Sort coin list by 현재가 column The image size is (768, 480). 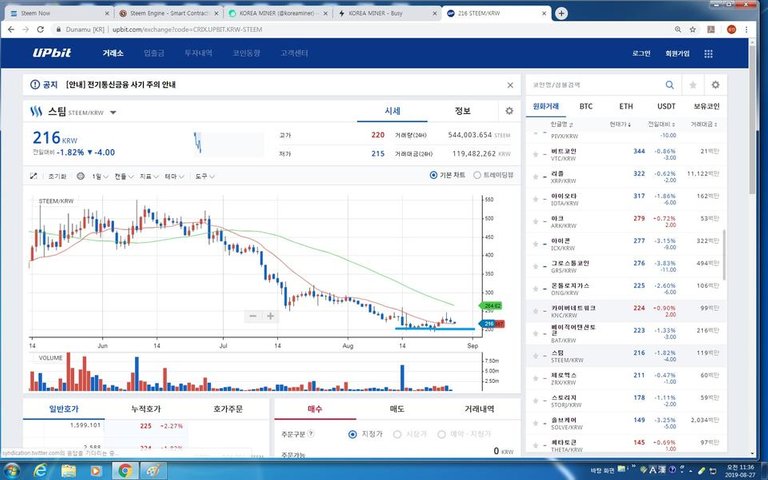tap(620, 124)
